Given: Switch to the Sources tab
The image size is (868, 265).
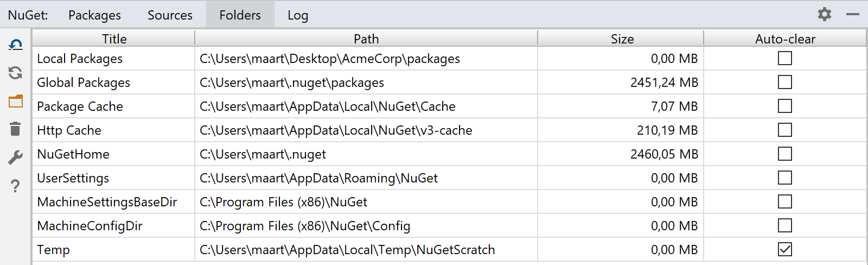Looking at the screenshot, I should (170, 15).
